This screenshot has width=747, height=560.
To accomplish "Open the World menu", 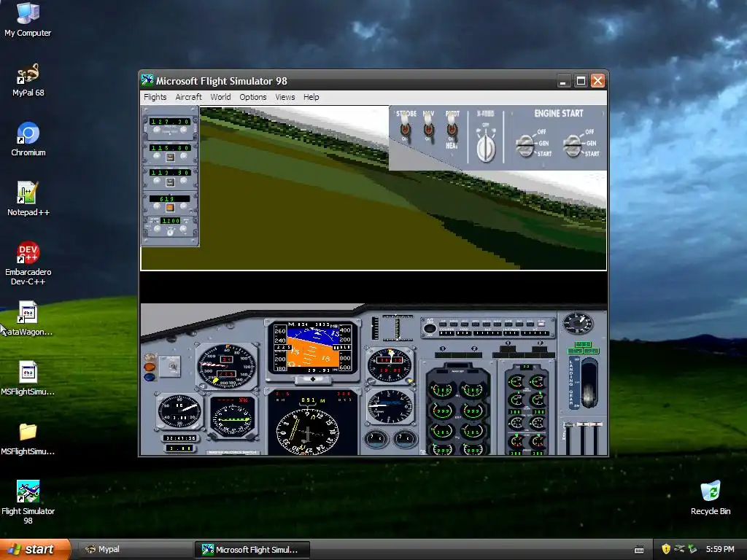I will pos(220,97).
